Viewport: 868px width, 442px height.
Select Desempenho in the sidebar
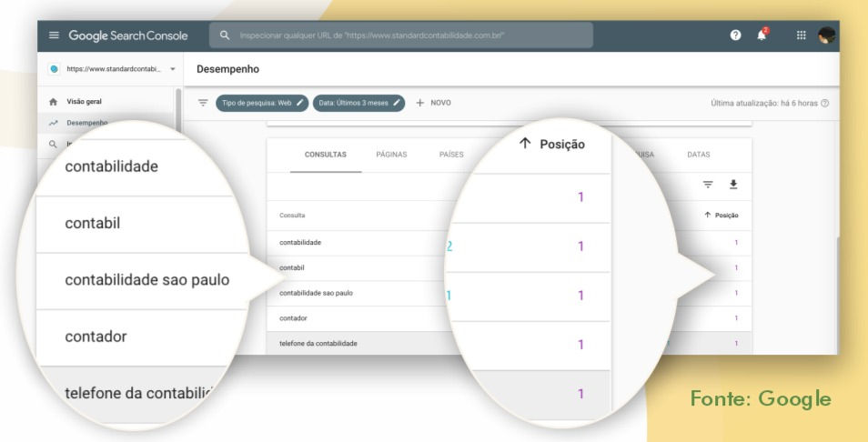[x=87, y=123]
